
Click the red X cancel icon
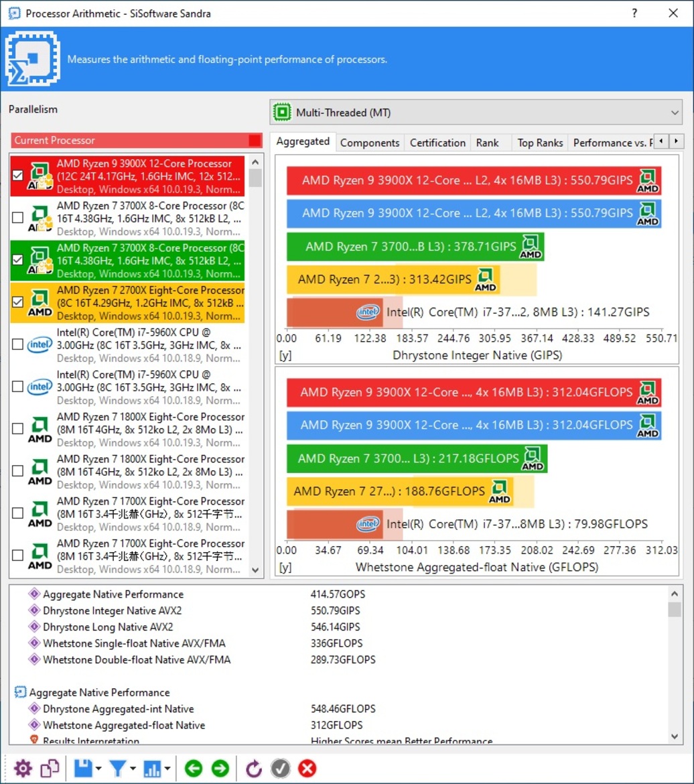pyautogui.click(x=307, y=768)
